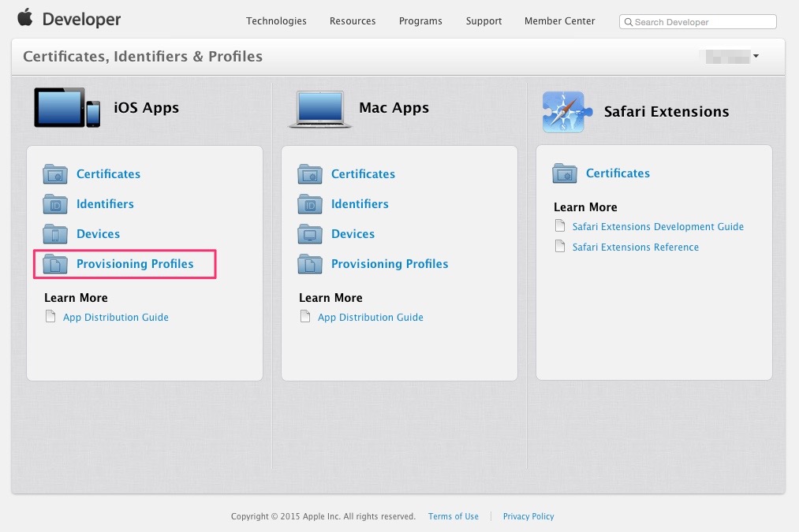The height and width of the screenshot is (532, 799).
Task: Click the Search Developer field
Action: pos(697,22)
